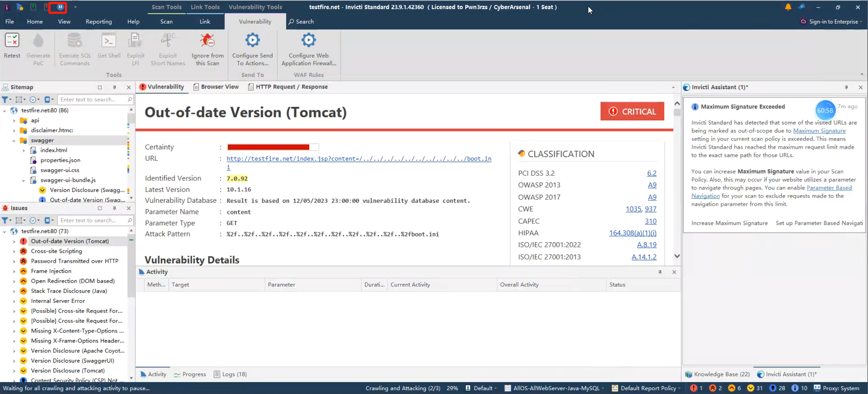Open the Get Shell tool

[x=109, y=40]
